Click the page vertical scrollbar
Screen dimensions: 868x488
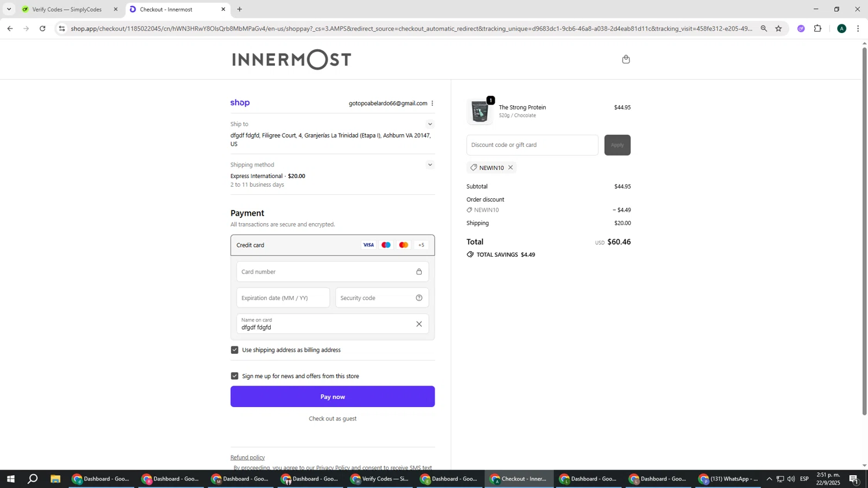[x=865, y=231]
